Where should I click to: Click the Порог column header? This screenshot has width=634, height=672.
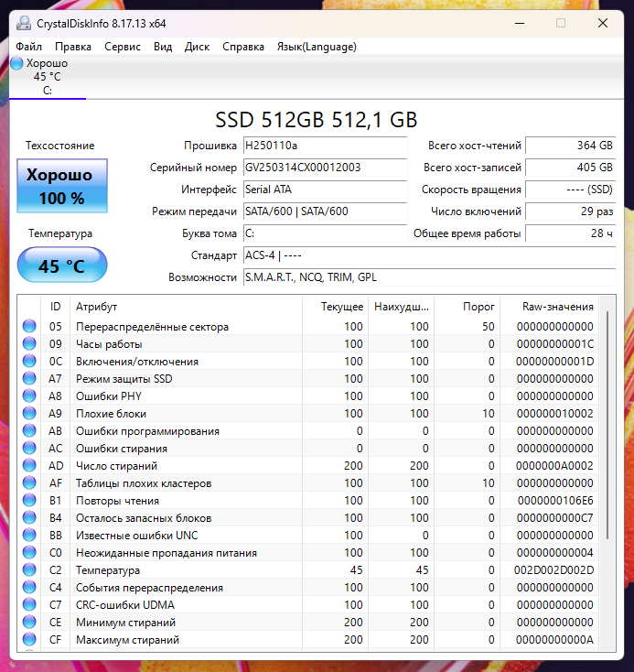pos(467,307)
